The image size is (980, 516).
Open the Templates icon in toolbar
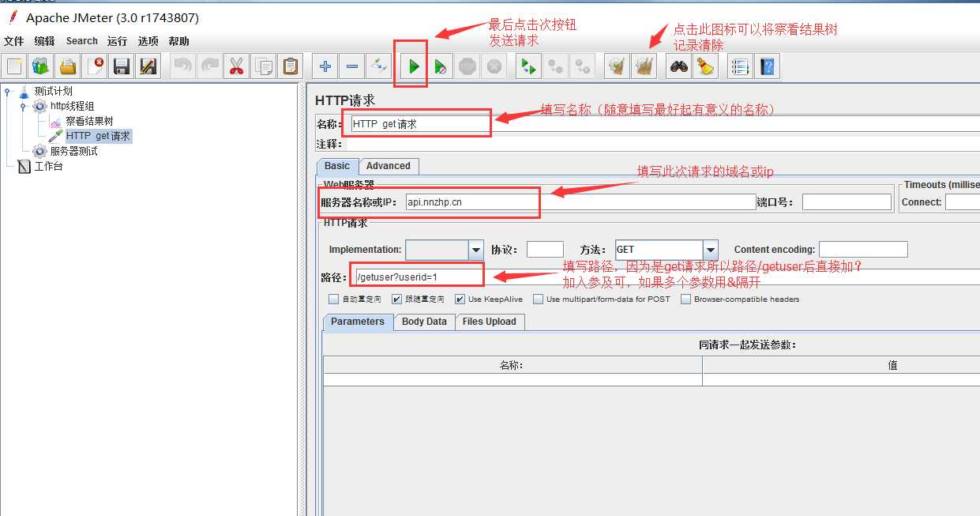click(41, 66)
